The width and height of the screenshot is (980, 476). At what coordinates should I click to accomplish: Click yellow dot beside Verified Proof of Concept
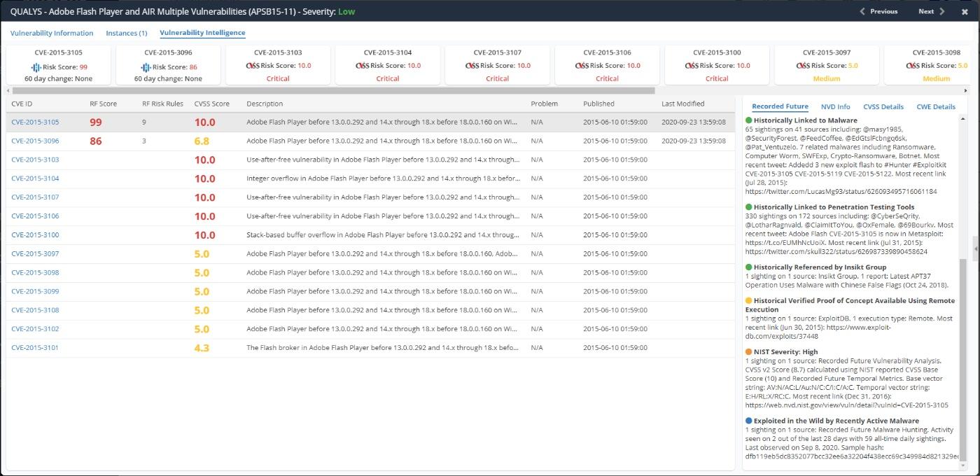(x=749, y=301)
